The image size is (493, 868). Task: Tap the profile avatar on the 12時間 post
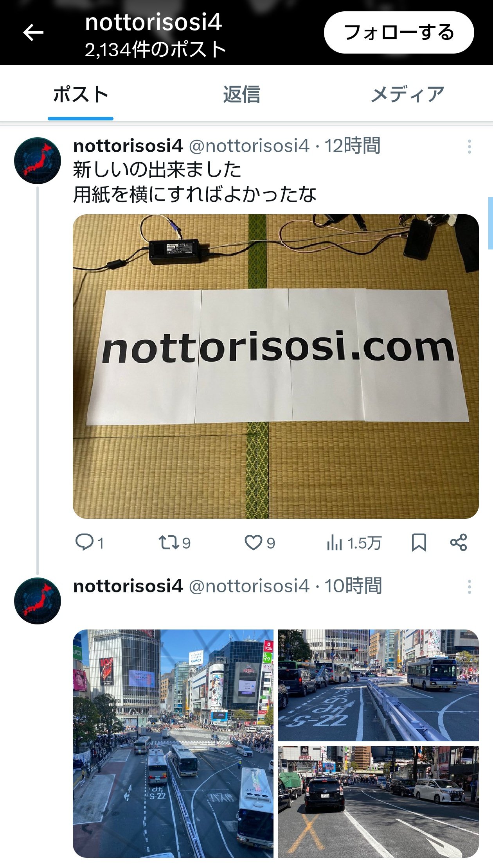(x=38, y=161)
